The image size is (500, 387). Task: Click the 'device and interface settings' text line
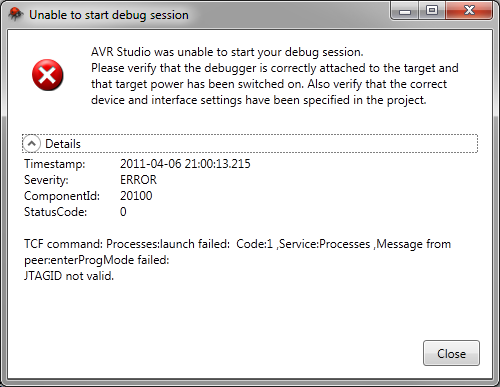[x=259, y=100]
